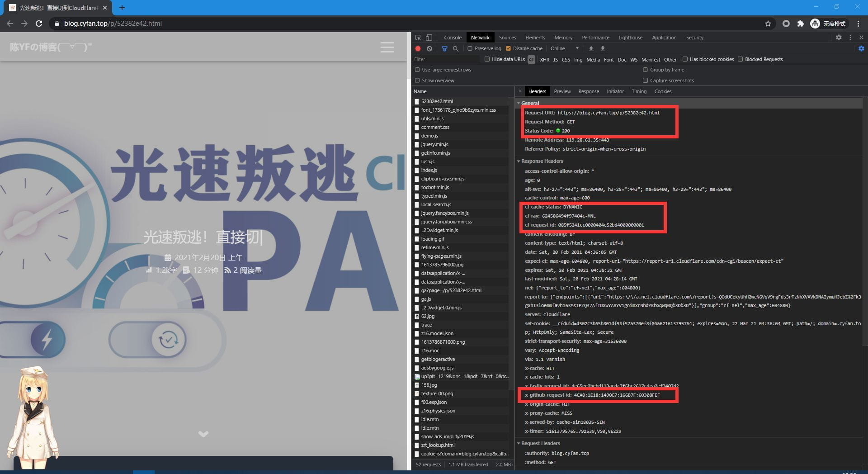The height and width of the screenshot is (474, 868).
Task: Open DevTools settings gear icon
Action: tap(839, 38)
